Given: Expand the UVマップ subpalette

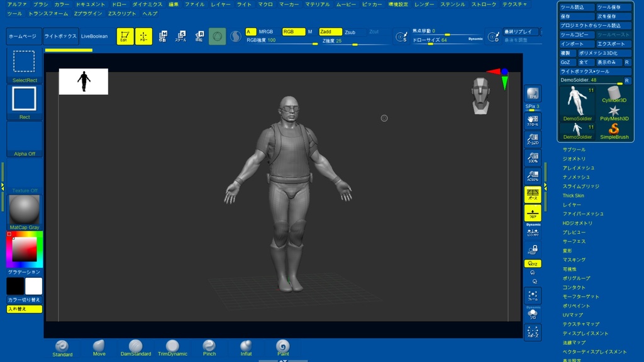Looking at the screenshot, I should pos(572,315).
